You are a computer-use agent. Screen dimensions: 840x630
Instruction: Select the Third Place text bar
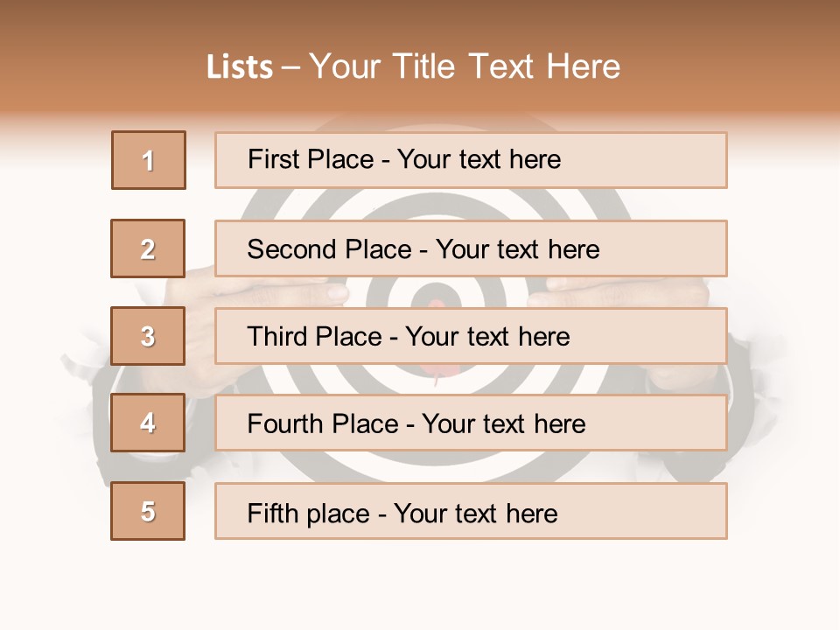471,336
